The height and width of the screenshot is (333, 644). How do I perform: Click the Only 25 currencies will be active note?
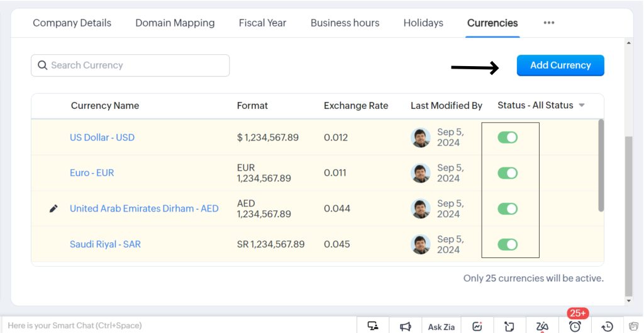tap(533, 278)
